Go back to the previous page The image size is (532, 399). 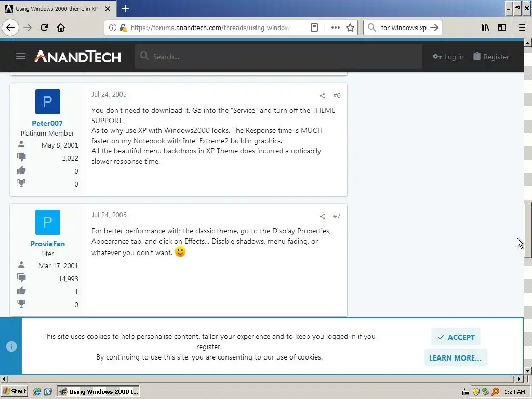click(x=10, y=28)
